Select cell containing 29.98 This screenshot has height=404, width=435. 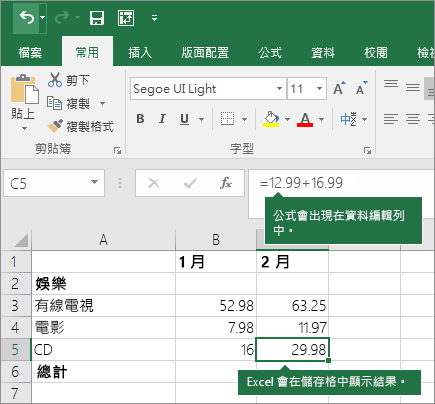click(293, 350)
